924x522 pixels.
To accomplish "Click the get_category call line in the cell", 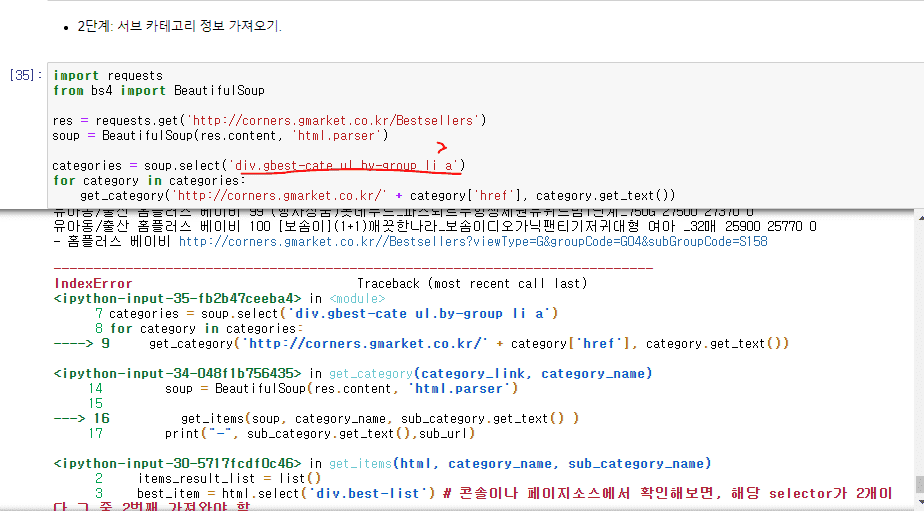I will (378, 195).
